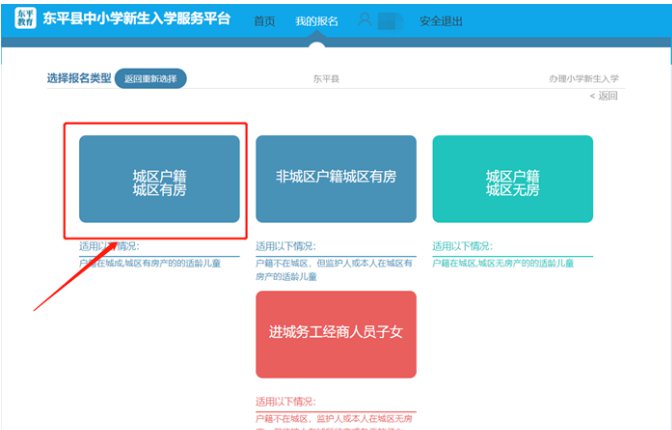Click the < 返回 link
672x430 pixels.
(x=604, y=96)
